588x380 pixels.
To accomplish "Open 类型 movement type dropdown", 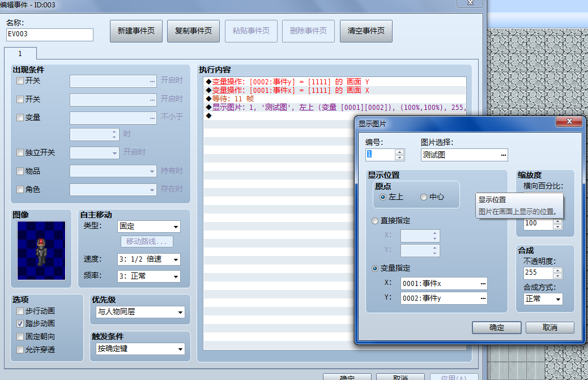I will pos(149,227).
